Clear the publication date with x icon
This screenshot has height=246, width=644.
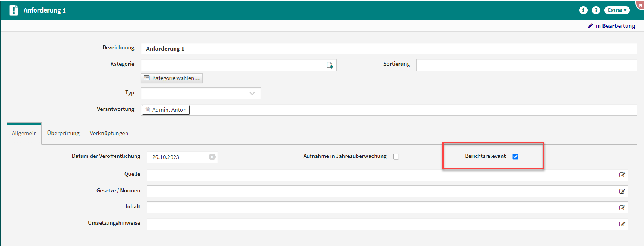212,157
